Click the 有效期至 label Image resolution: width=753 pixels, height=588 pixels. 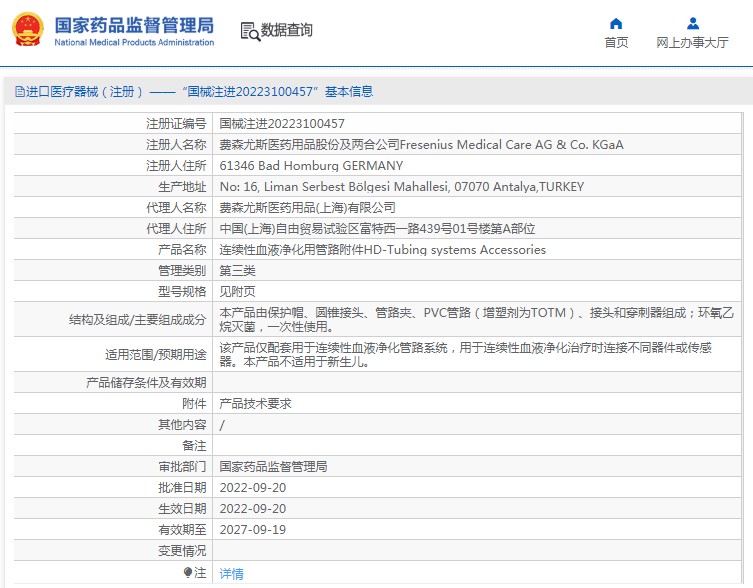click(182, 530)
